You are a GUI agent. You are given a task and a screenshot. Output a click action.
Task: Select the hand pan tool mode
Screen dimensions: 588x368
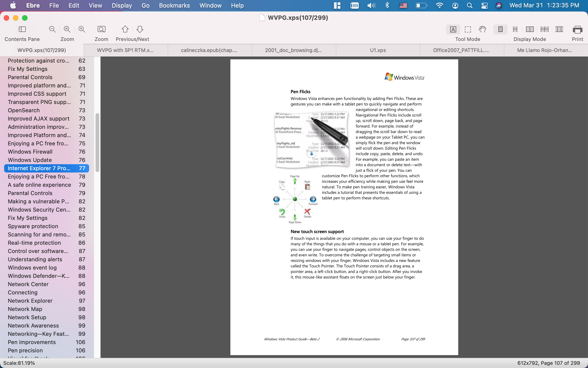click(x=482, y=29)
